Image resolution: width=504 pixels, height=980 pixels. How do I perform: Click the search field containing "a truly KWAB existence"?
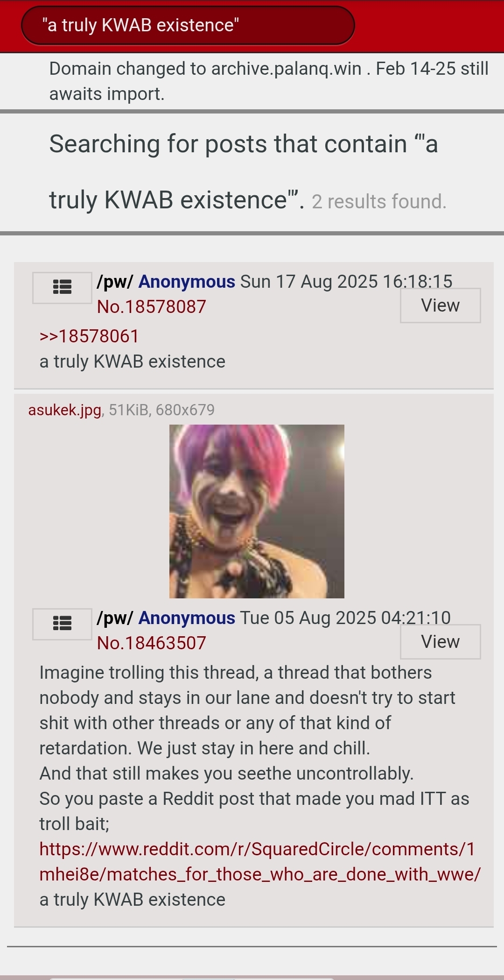(188, 26)
